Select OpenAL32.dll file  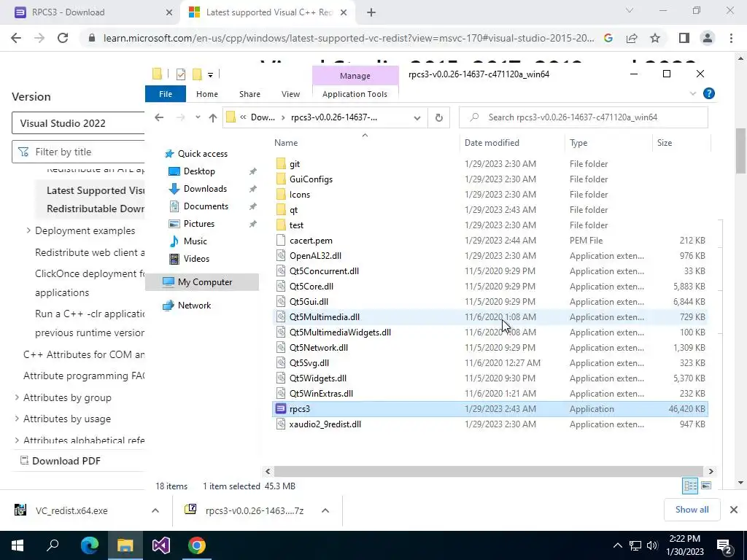pos(315,256)
